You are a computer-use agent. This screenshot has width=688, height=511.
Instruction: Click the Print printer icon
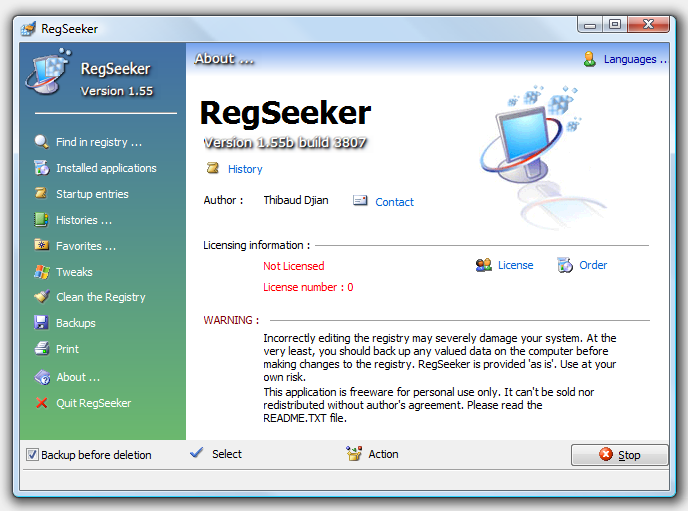click(42, 349)
